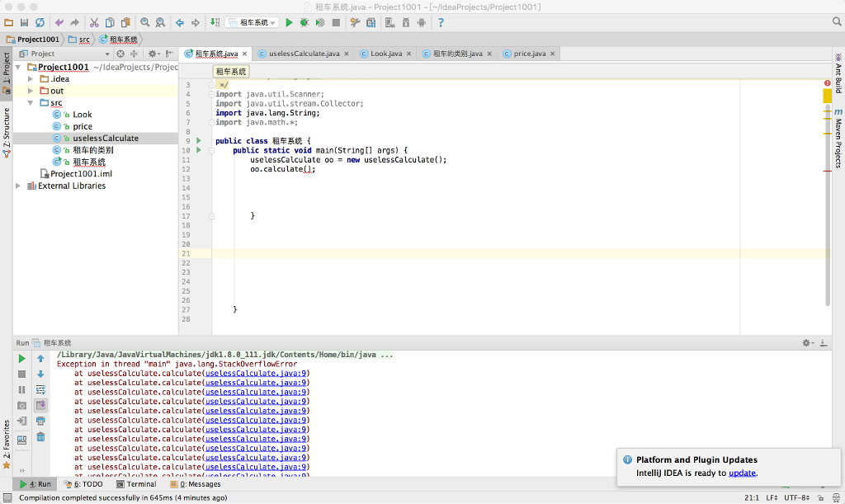Click the Synchronize icon in the toolbar
Viewport: 845px width, 504px height.
40,22
